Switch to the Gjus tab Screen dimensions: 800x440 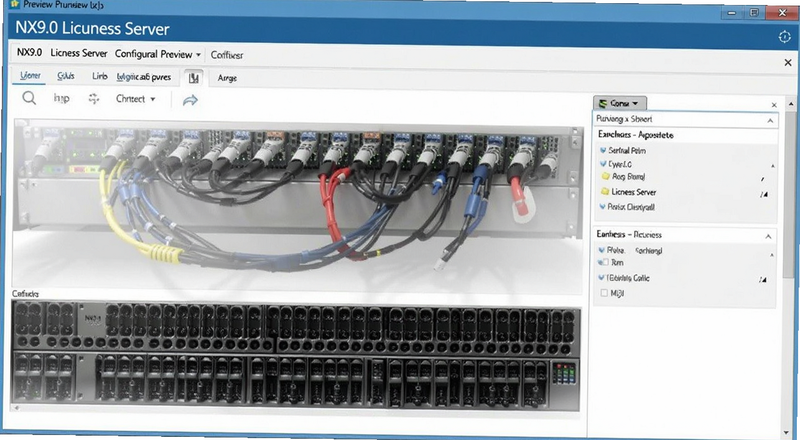click(x=66, y=76)
